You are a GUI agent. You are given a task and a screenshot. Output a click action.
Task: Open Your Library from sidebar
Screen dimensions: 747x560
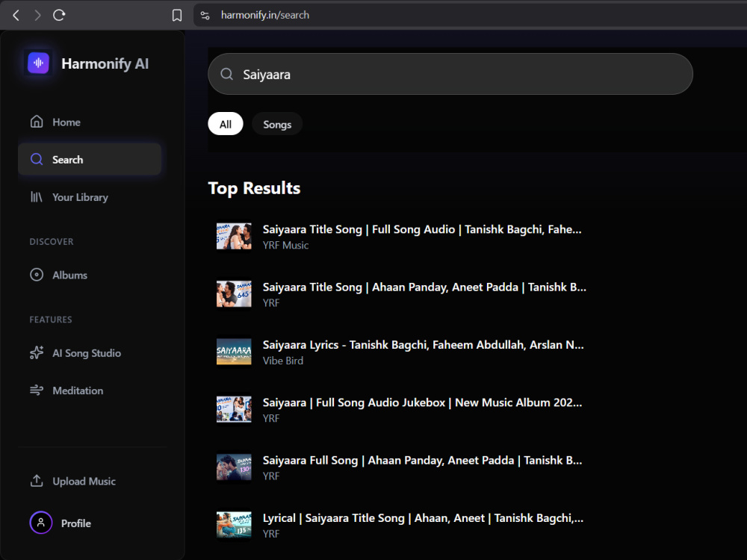click(90, 197)
